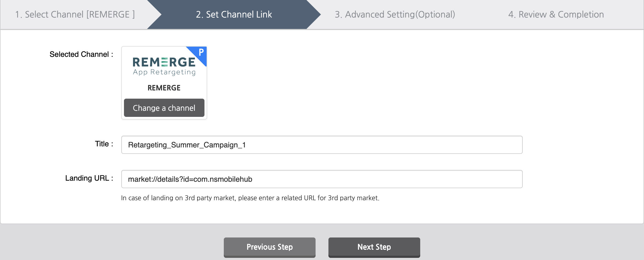This screenshot has width=644, height=260.
Task: Click the REMERGE name under the logo
Action: coord(164,88)
